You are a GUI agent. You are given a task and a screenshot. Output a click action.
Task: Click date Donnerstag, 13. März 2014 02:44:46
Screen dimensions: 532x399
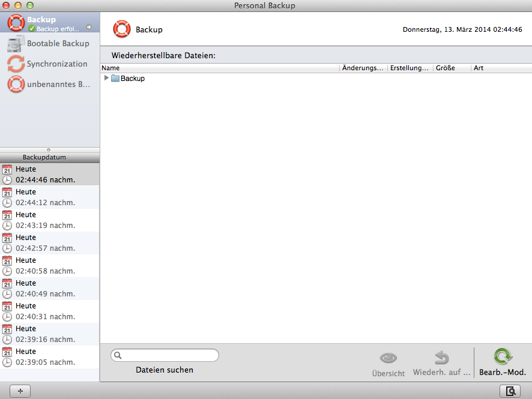(462, 29)
